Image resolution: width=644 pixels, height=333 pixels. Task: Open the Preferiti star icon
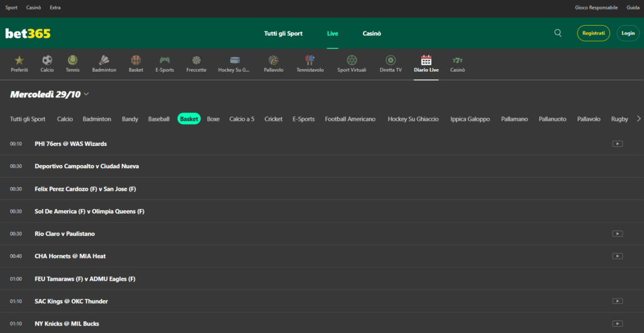tap(19, 60)
